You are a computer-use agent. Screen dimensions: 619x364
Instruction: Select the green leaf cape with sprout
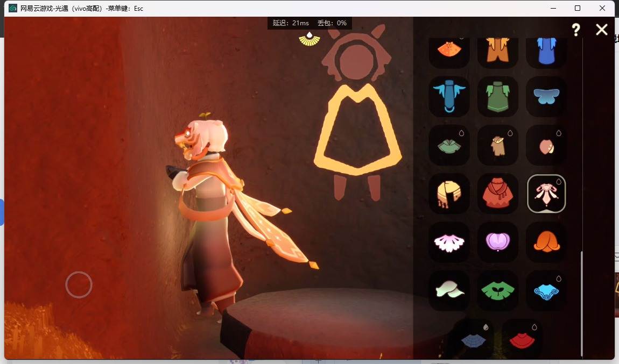[498, 291]
